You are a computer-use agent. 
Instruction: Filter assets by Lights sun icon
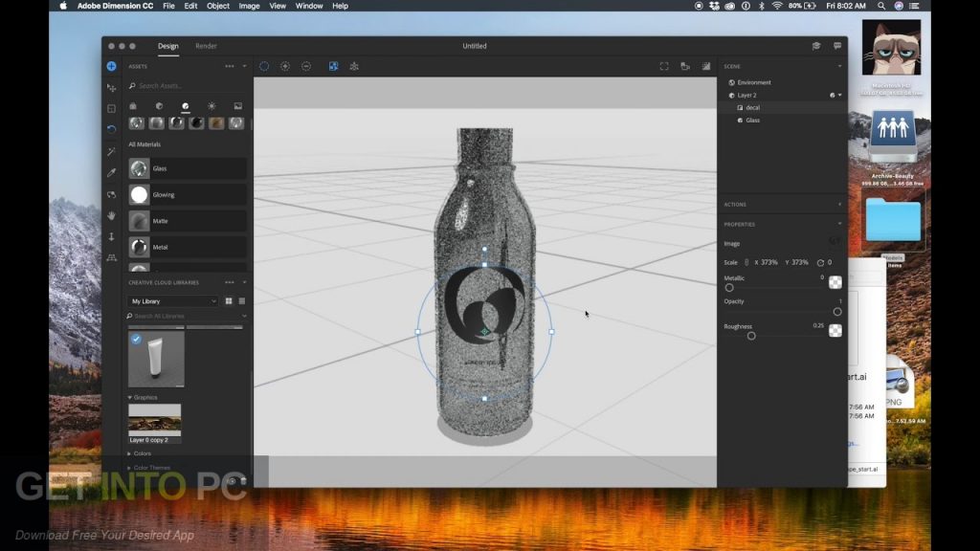click(x=212, y=106)
